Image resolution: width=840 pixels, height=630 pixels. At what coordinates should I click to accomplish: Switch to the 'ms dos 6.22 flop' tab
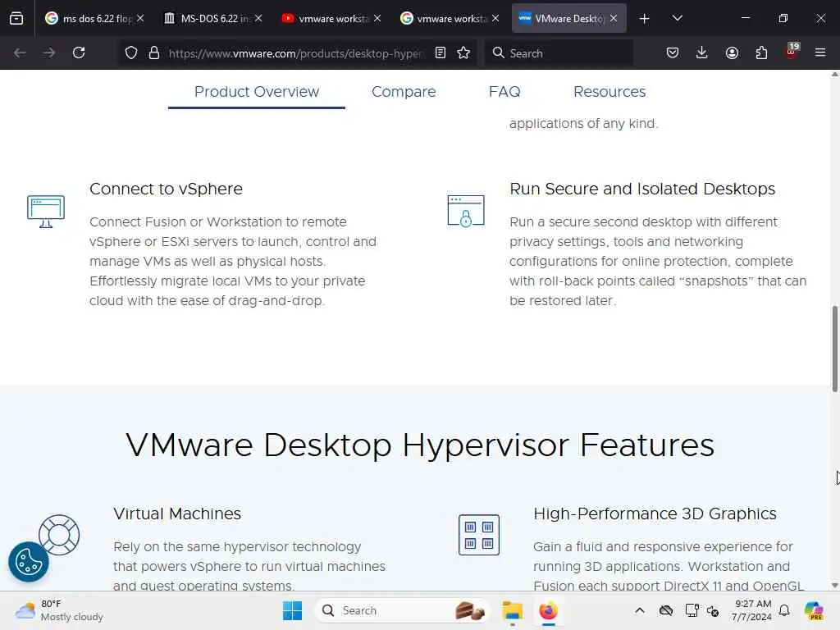click(94, 18)
